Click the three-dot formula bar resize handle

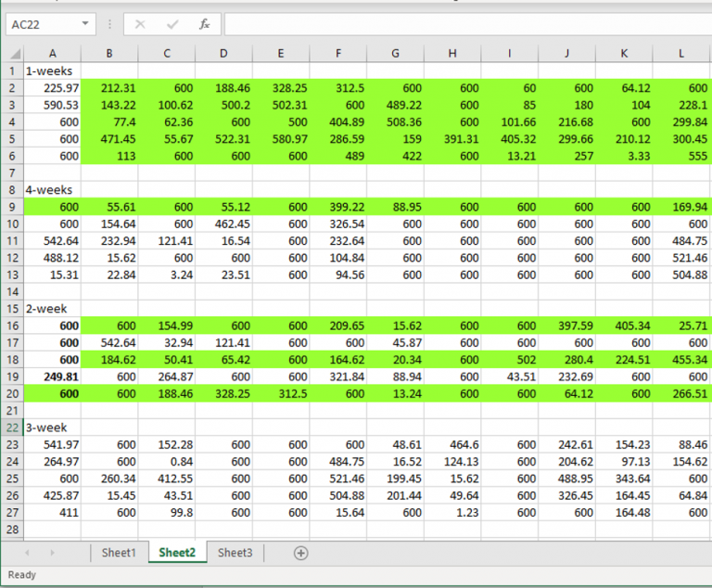coord(110,24)
